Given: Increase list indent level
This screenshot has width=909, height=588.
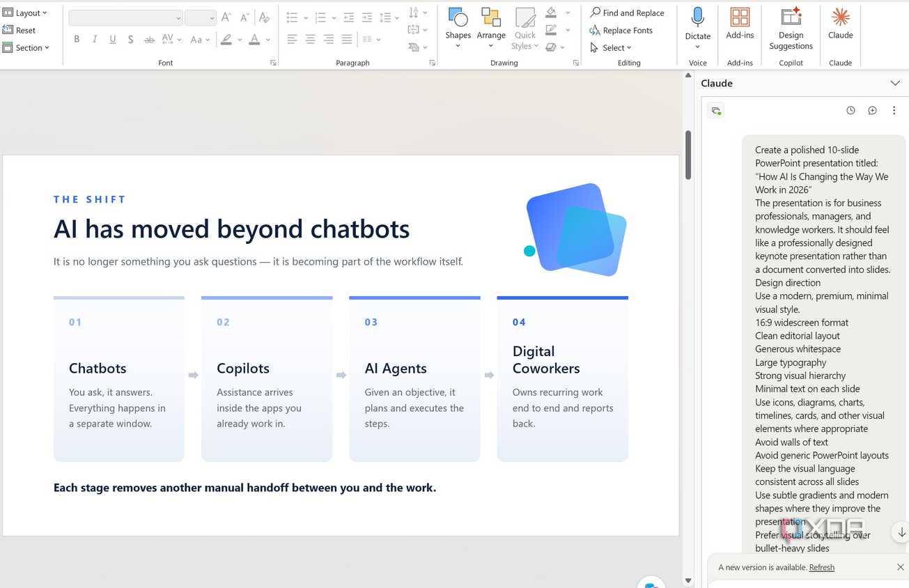Looking at the screenshot, I should 366,17.
